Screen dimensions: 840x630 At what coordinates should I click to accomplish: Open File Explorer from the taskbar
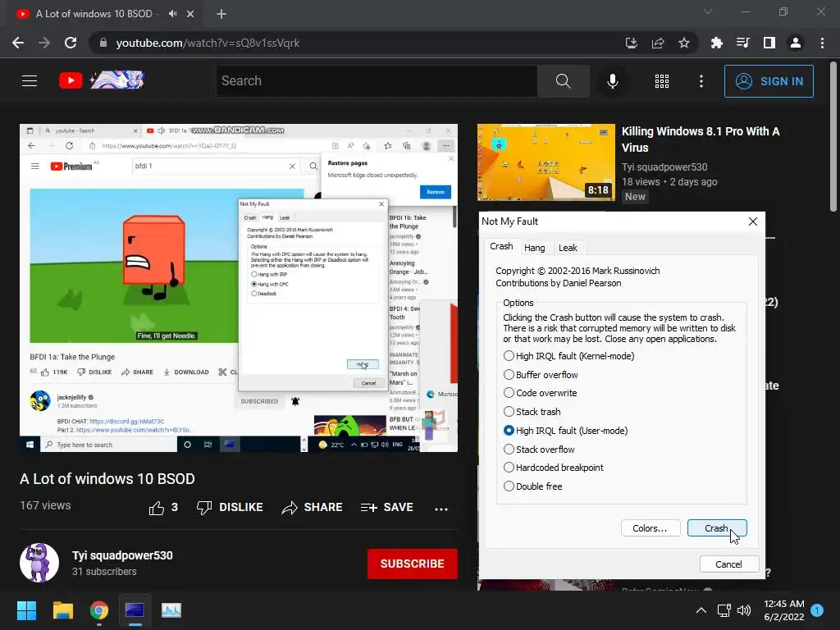coord(62,610)
